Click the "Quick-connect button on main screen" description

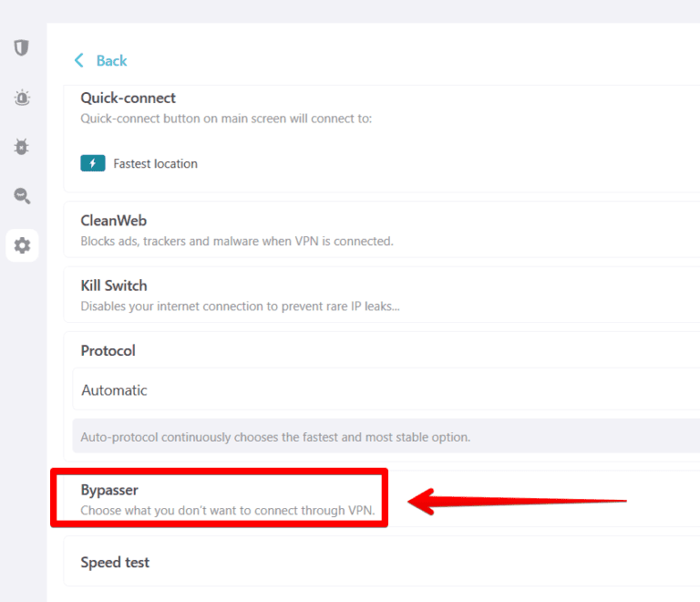225,119
